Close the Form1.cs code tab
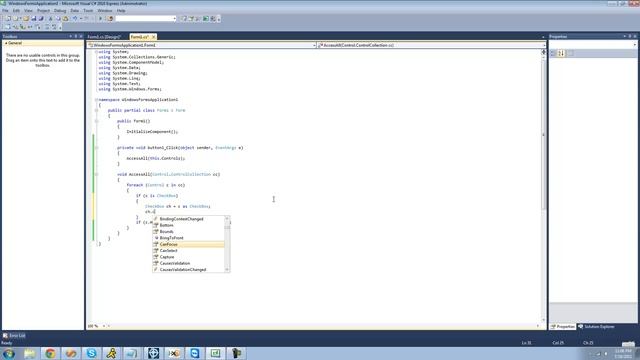The height and width of the screenshot is (360, 640). pos(153,37)
